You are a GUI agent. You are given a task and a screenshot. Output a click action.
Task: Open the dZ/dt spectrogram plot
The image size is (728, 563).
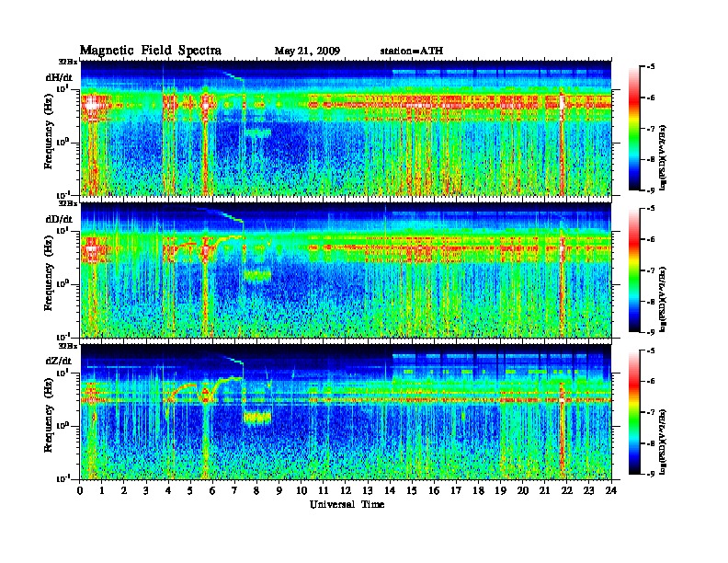(x=346, y=412)
